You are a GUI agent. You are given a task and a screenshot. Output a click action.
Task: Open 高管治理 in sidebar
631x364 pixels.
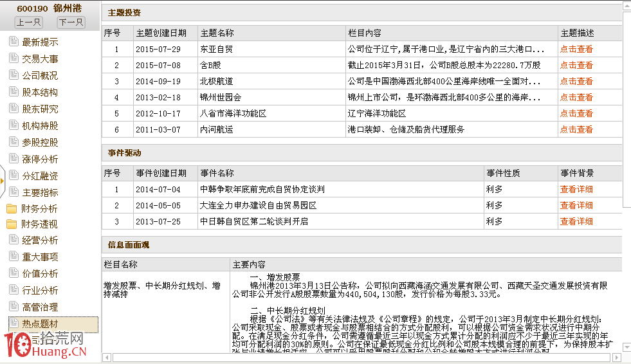40,307
